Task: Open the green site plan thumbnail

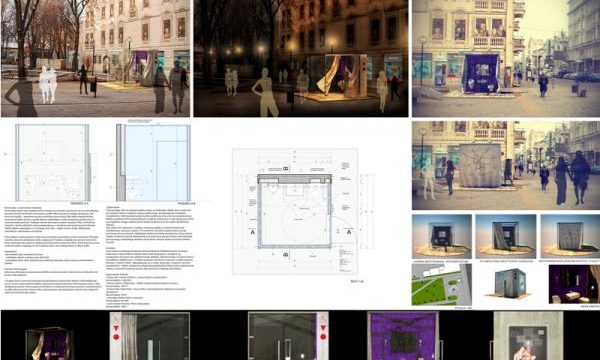Action: point(442,284)
